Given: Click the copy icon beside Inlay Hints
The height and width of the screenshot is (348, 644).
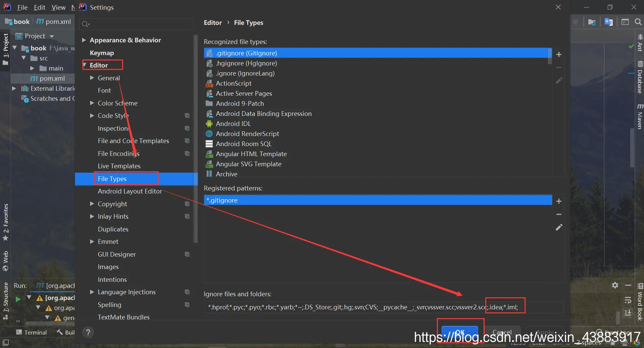Looking at the screenshot, I should click(x=187, y=216).
